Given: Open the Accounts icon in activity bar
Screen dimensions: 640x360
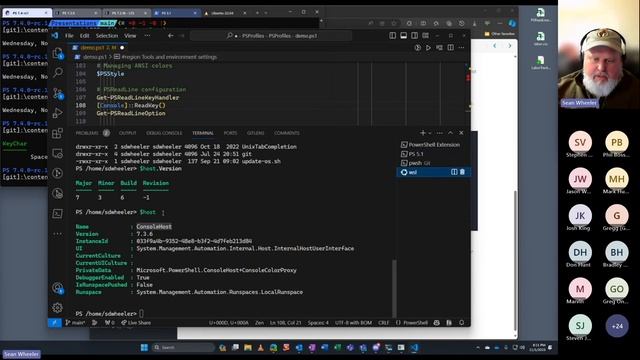Looking at the screenshot, I should (58, 288).
